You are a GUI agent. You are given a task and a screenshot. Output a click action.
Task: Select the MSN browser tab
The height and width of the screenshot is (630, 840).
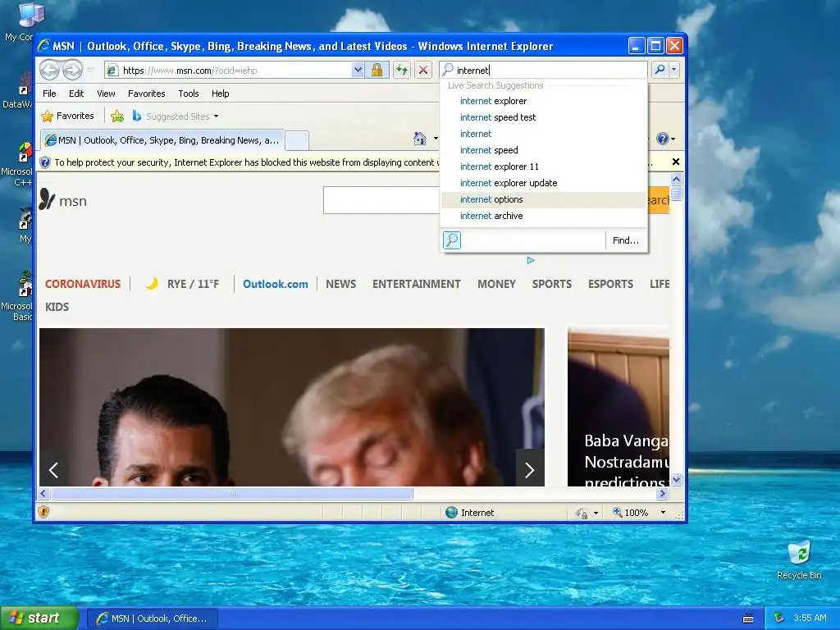162,140
